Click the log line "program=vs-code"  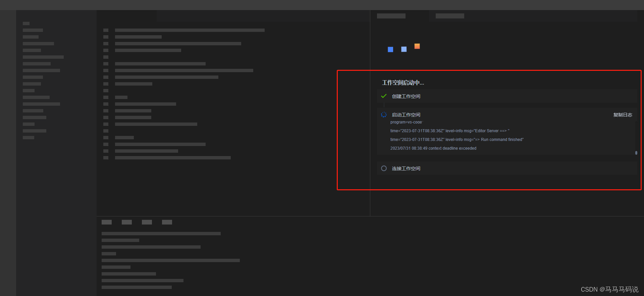point(406,122)
